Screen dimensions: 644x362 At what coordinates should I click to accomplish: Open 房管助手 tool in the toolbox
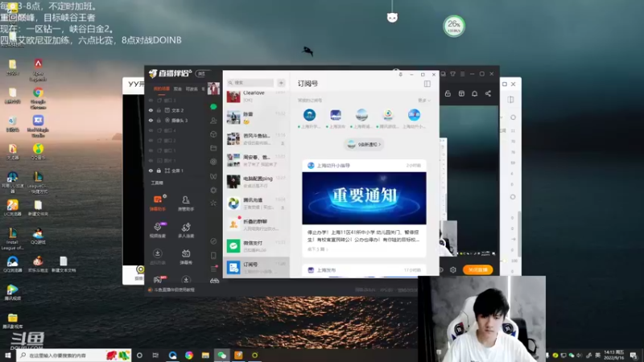point(186,203)
